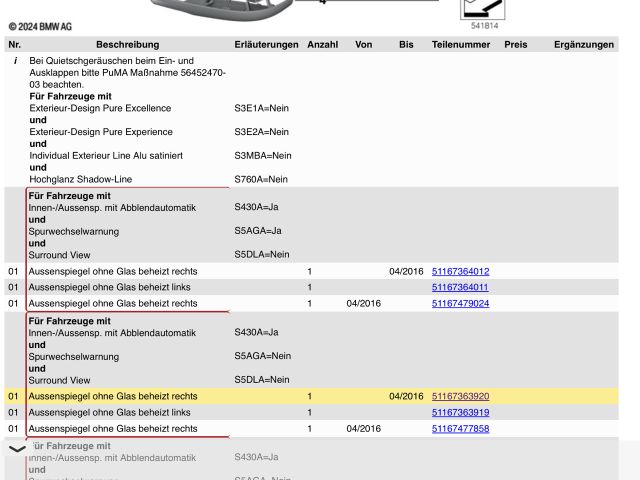Open part number link 51167363919

[x=460, y=412]
